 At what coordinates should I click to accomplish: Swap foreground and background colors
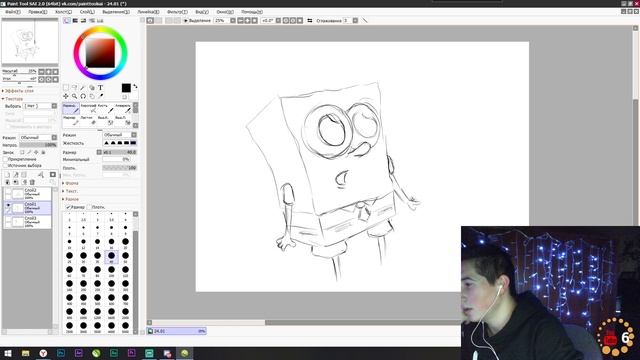tap(135, 87)
